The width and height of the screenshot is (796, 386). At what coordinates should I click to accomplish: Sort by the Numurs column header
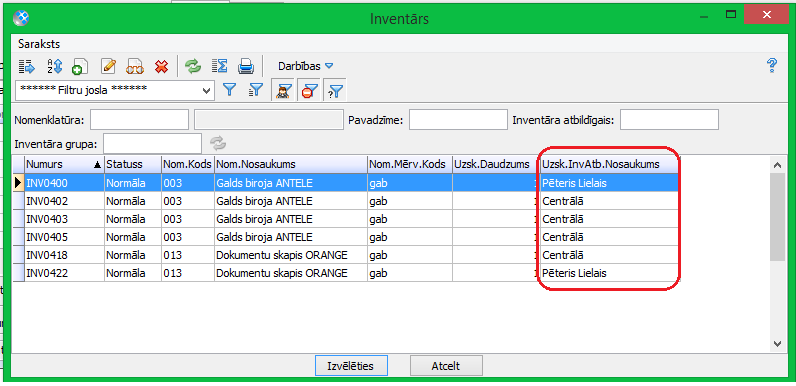click(x=64, y=165)
